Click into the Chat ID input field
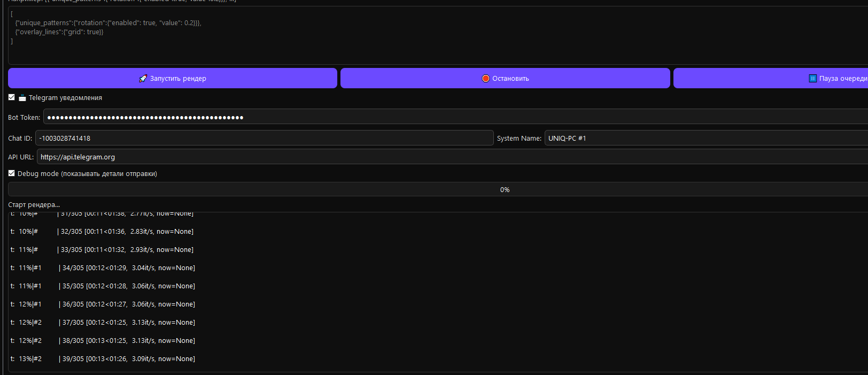This screenshot has width=868, height=375. (x=264, y=138)
